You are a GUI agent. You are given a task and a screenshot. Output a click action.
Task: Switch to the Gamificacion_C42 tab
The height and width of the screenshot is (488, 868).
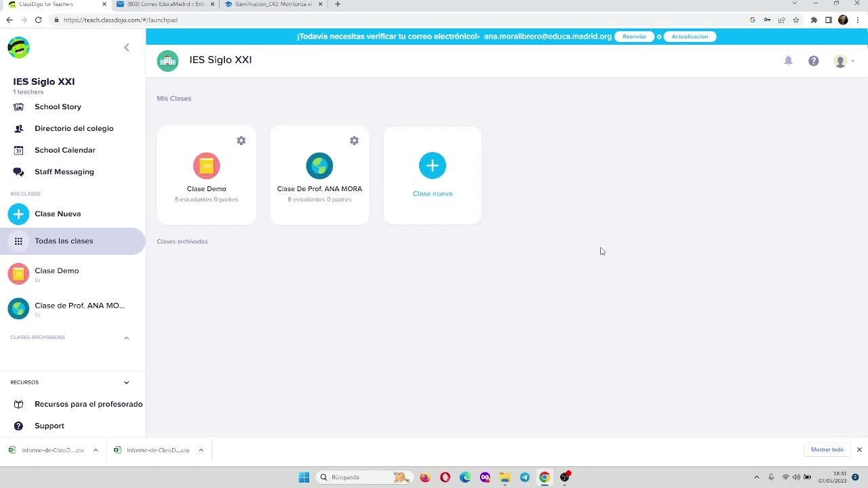pos(273,4)
